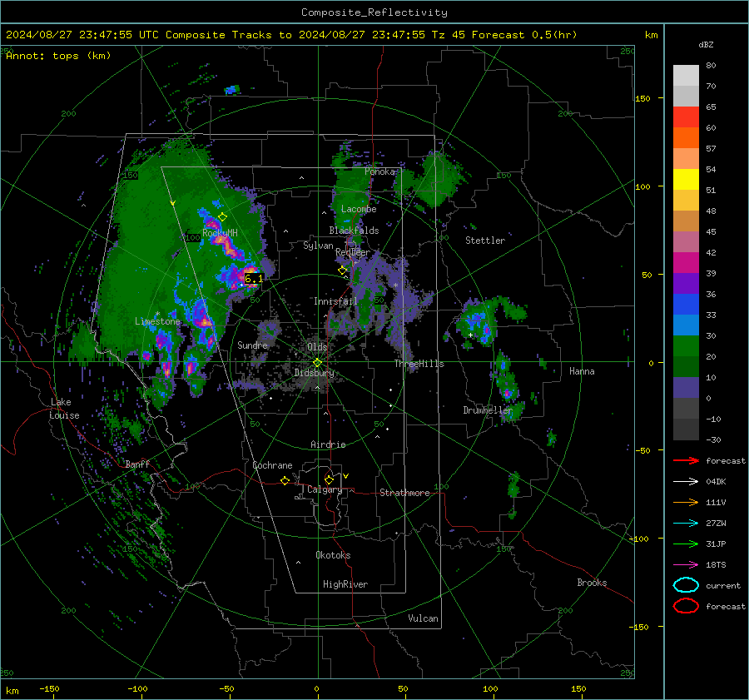Viewport: 749px width, 700px height.
Task: Click the red forecast arrow in legend
Action: click(686, 460)
